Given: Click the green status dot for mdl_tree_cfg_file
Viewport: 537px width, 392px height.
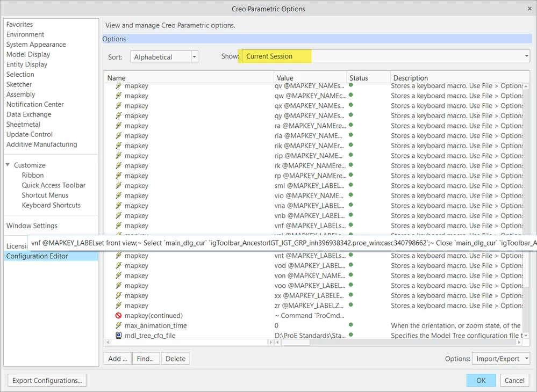Looking at the screenshot, I should click(350, 335).
